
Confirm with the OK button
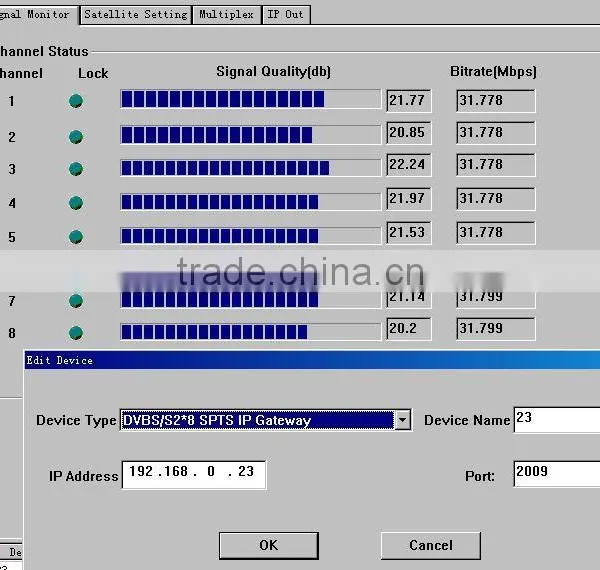click(x=269, y=546)
